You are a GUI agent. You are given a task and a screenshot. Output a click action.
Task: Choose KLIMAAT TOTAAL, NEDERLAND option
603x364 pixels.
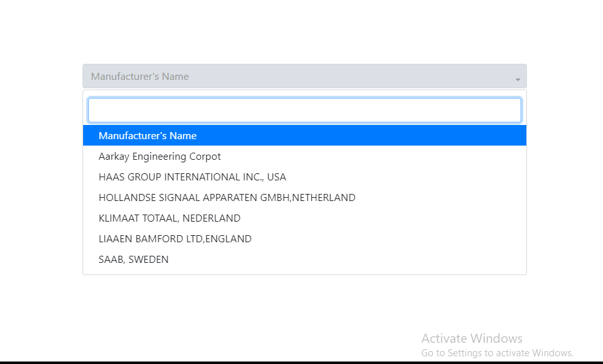coord(169,218)
